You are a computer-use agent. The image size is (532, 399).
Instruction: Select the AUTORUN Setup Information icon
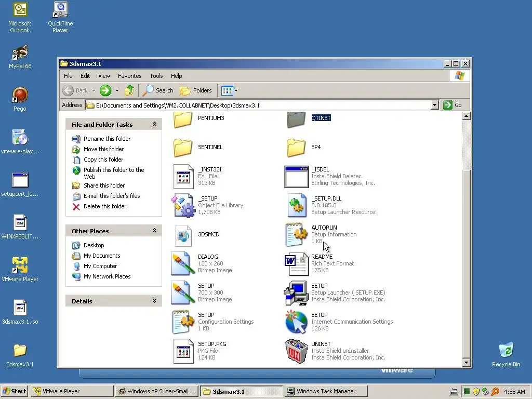coord(297,234)
